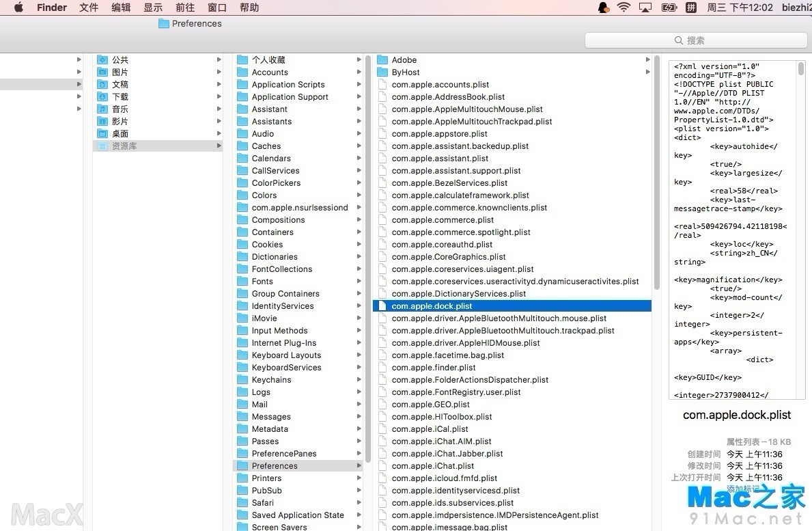
Task: Click the Caches folder icon
Action: point(242,146)
